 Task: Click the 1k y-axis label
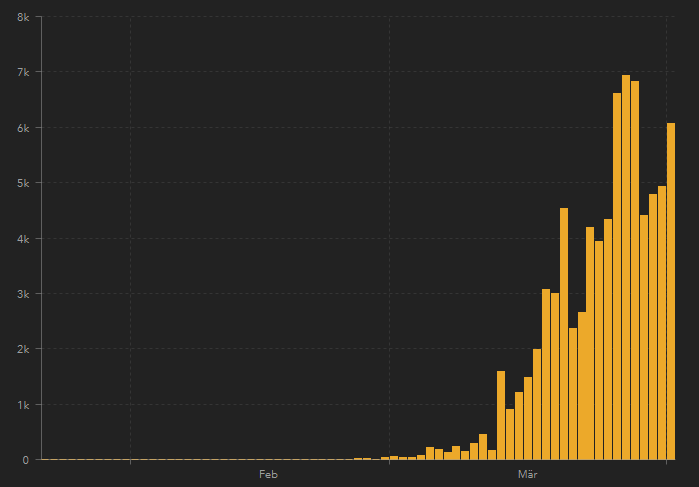[23, 405]
